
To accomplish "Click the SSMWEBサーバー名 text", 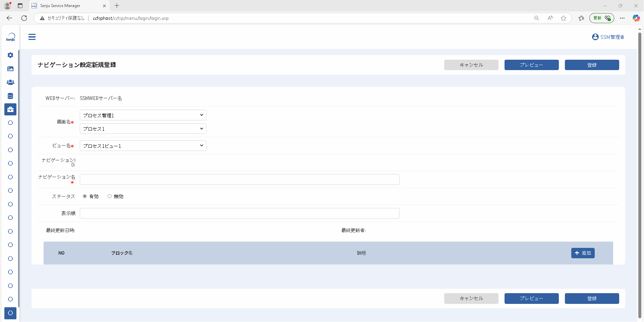I will (101, 98).
